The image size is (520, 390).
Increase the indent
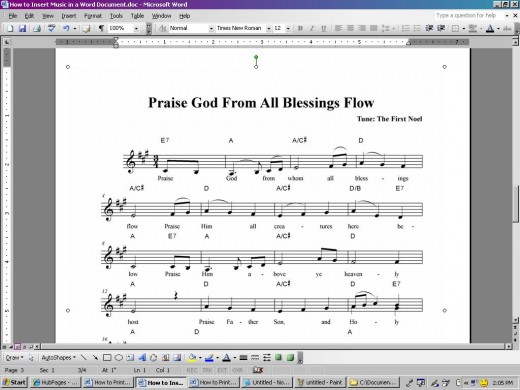[x=441, y=28]
